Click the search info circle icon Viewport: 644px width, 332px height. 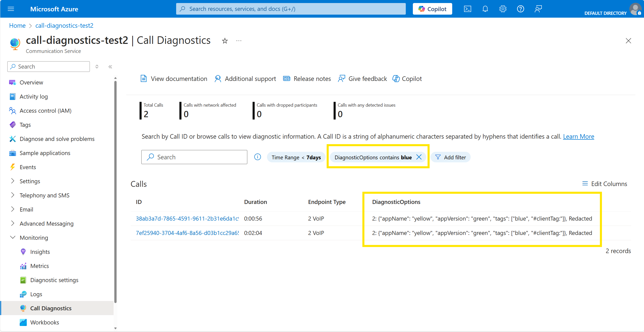click(257, 157)
